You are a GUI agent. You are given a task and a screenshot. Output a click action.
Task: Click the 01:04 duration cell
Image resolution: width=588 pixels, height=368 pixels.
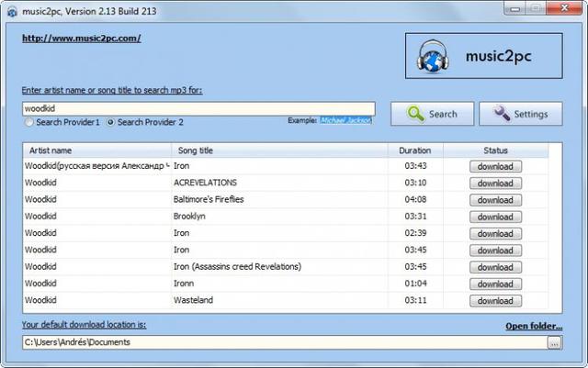point(415,284)
